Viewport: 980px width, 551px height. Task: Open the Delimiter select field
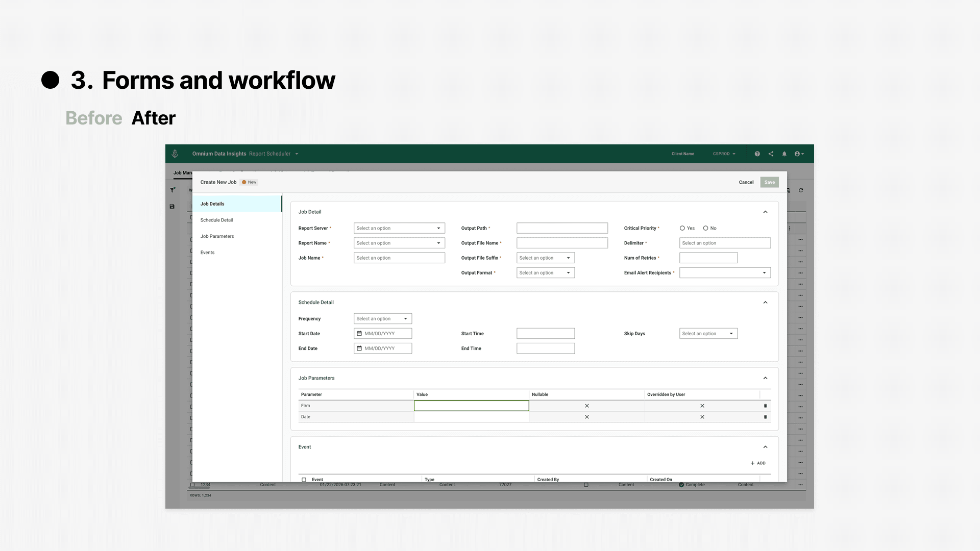coord(725,243)
